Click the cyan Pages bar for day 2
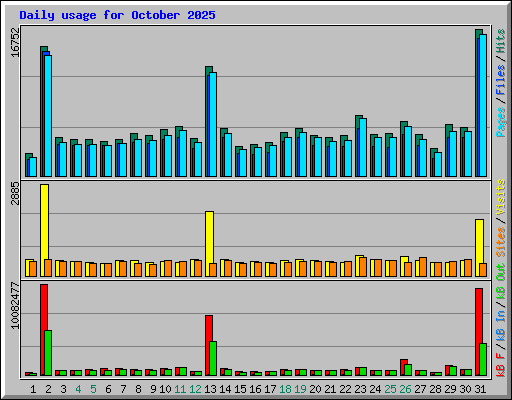This screenshot has width=512, height=400. (48, 116)
